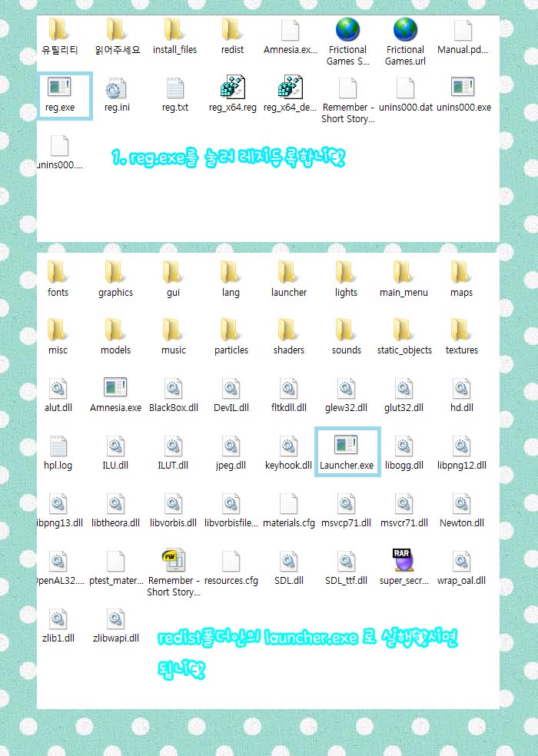This screenshot has height=756, width=538.
Task: Open the shaders folder
Action: [288, 330]
